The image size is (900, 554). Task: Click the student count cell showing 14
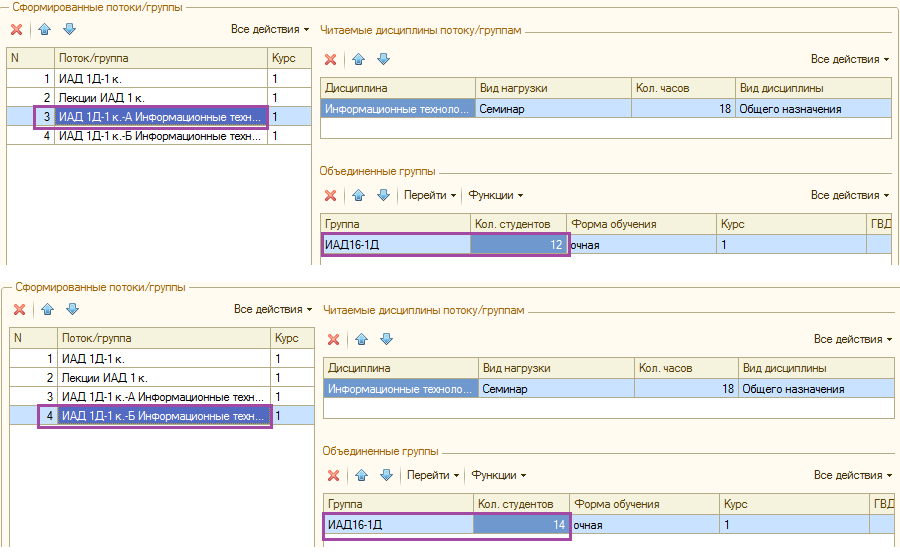(x=522, y=525)
